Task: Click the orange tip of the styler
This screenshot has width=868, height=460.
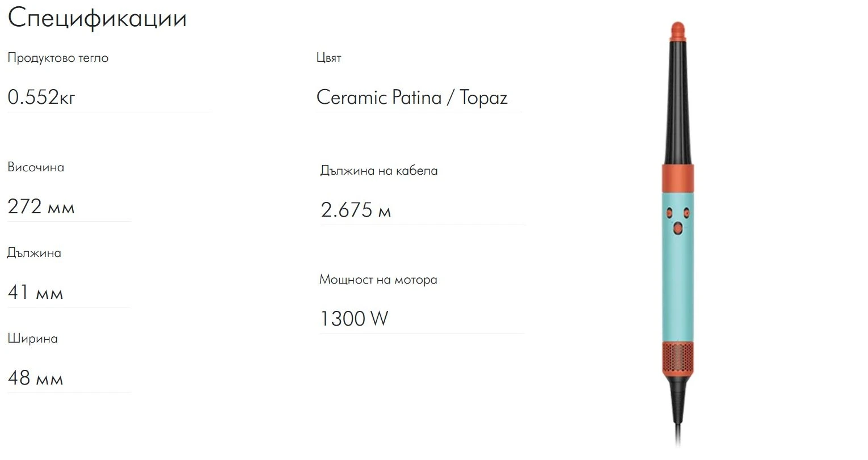Action: point(678,31)
